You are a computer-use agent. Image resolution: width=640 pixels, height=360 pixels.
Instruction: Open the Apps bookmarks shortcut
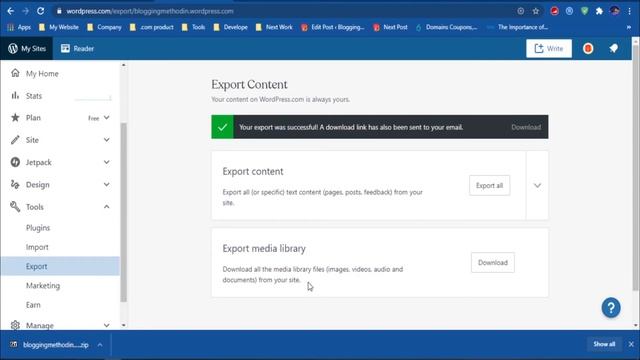coord(19,27)
